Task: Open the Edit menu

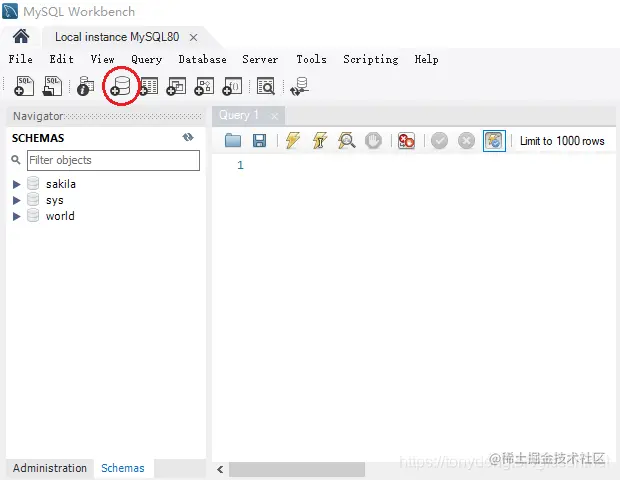Action: click(x=61, y=59)
